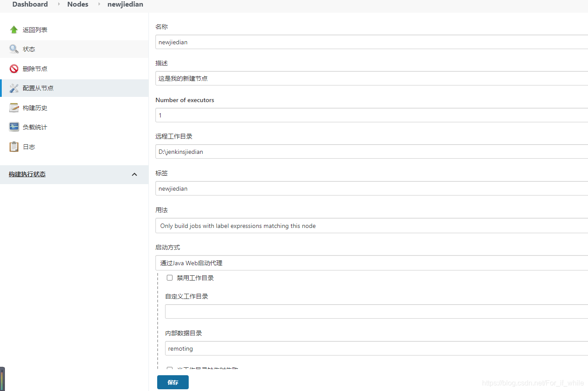This screenshot has width=588, height=391.
Task: Focus the 远程工作目录 input field
Action: [x=372, y=152]
